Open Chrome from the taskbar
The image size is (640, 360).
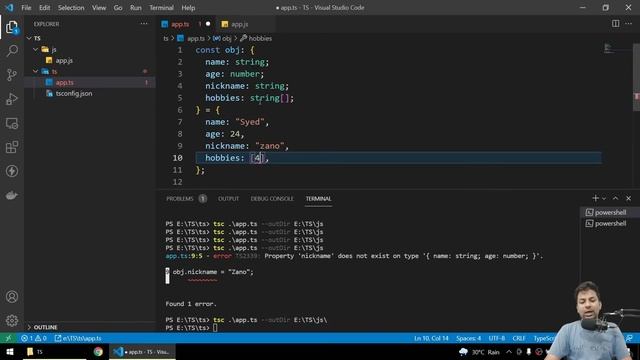click(x=98, y=352)
